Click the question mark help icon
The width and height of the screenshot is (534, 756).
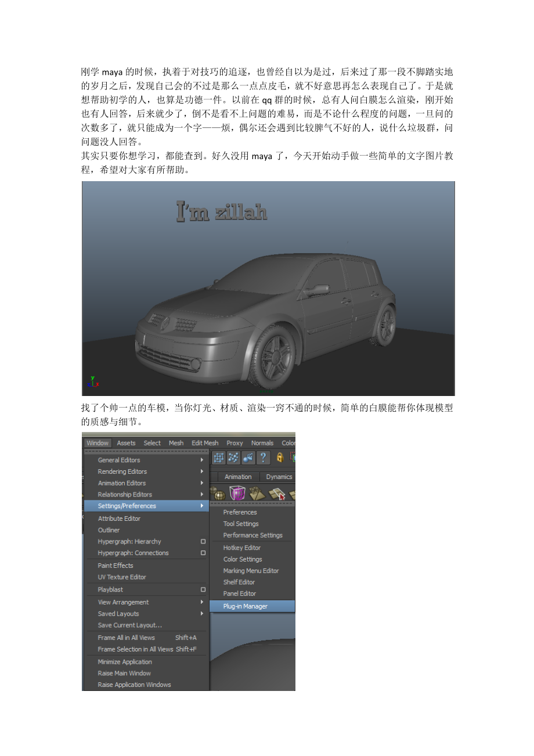pyautogui.click(x=263, y=458)
